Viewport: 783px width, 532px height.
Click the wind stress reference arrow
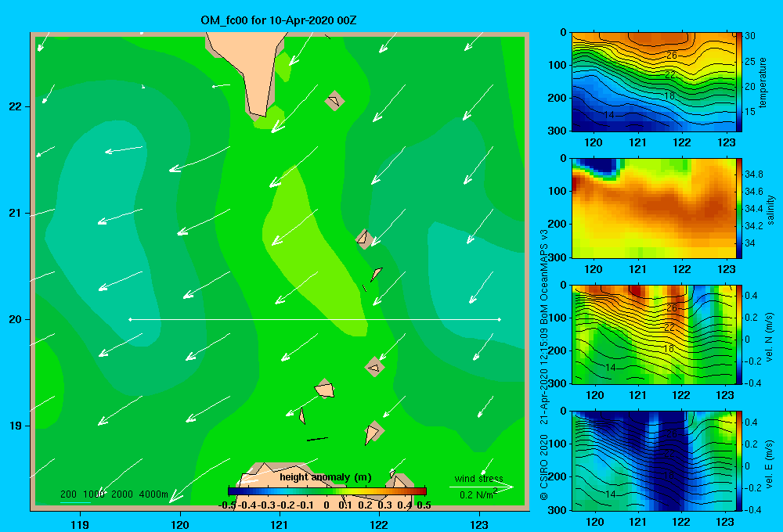pos(482,487)
